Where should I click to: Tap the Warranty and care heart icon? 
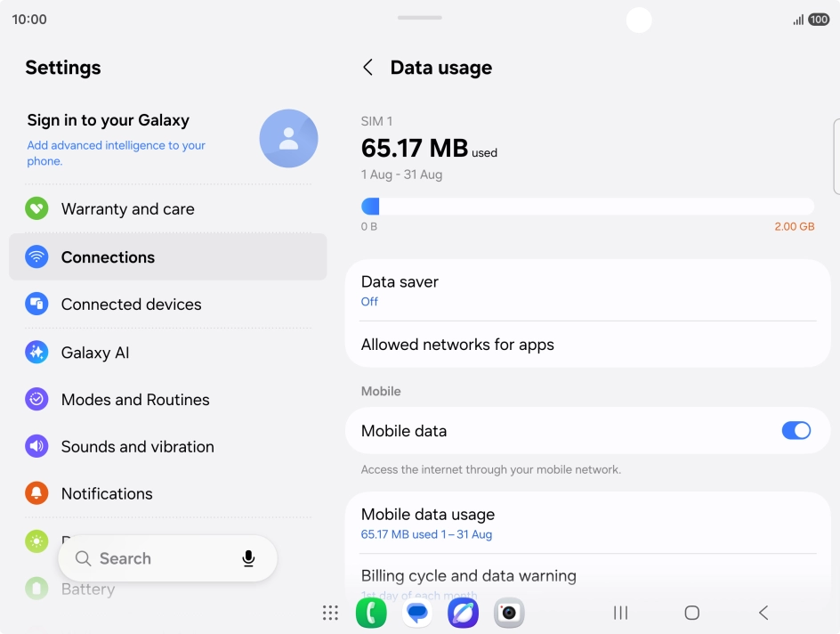point(36,208)
